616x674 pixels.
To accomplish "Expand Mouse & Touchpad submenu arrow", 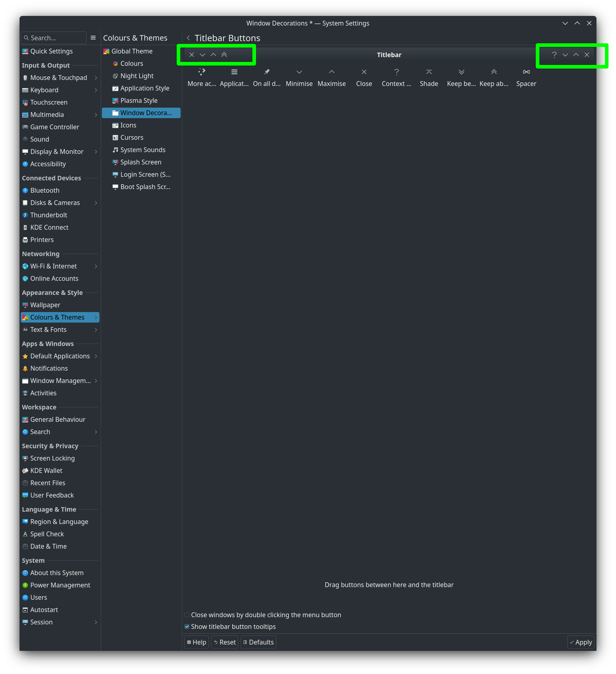I will click(x=96, y=78).
